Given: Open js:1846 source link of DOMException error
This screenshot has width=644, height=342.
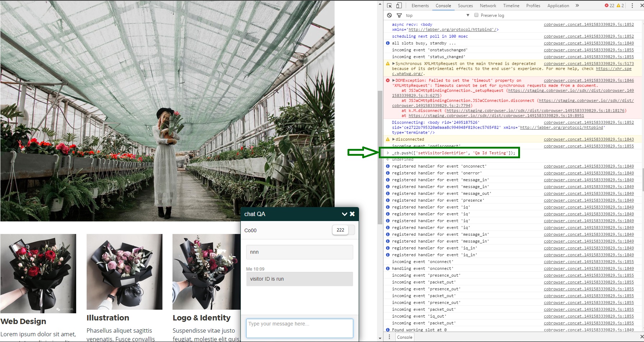Looking at the screenshot, I should (x=589, y=80).
